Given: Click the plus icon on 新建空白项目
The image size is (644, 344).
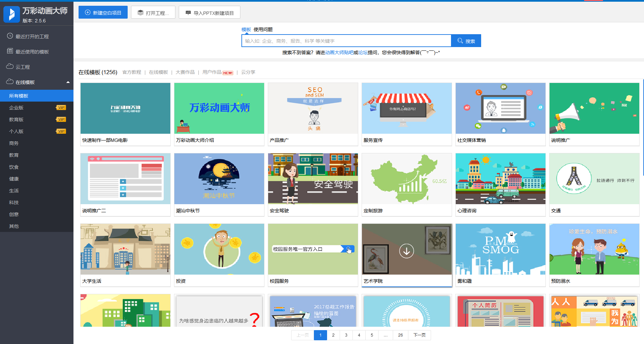Looking at the screenshot, I should click(x=88, y=13).
